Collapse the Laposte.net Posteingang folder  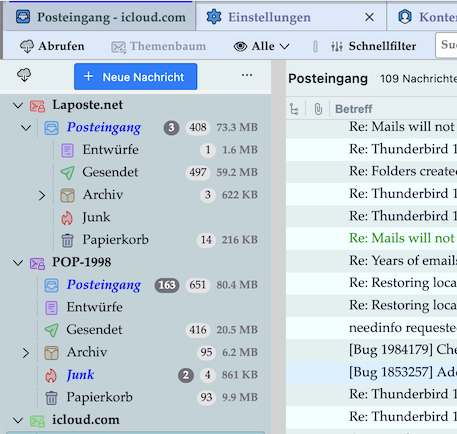[x=26, y=128]
